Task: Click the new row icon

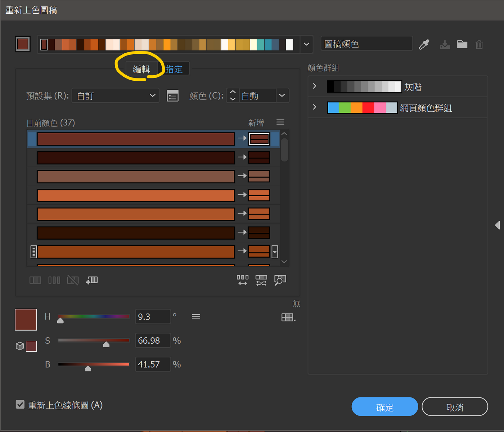Action: pyautogui.click(x=92, y=280)
